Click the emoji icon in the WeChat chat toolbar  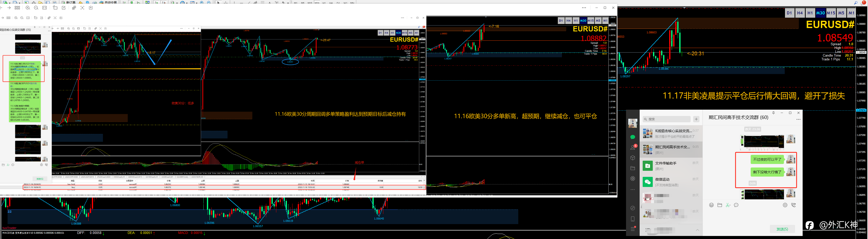[711, 205]
